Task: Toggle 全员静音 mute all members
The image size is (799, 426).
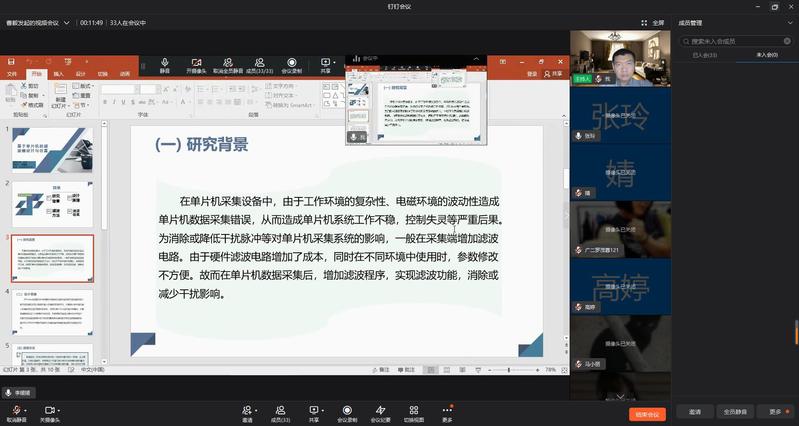Action: [735, 411]
